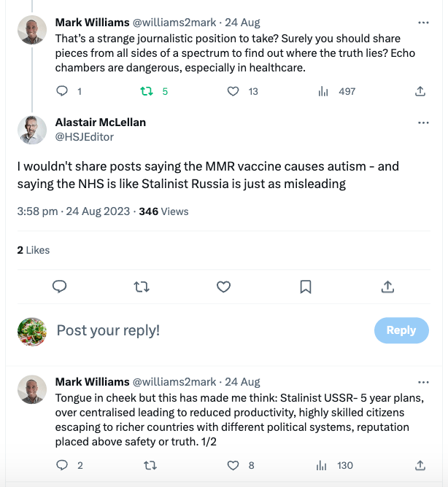
Task: Share Alastair McLellan's main tweet
Action: [x=388, y=287]
